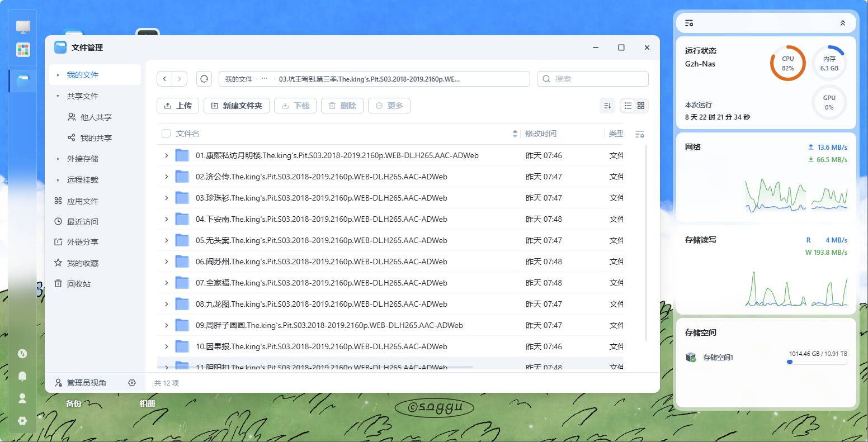Collapse the 共享文件 tree node
Screen dimensions: 868x442
(58, 96)
